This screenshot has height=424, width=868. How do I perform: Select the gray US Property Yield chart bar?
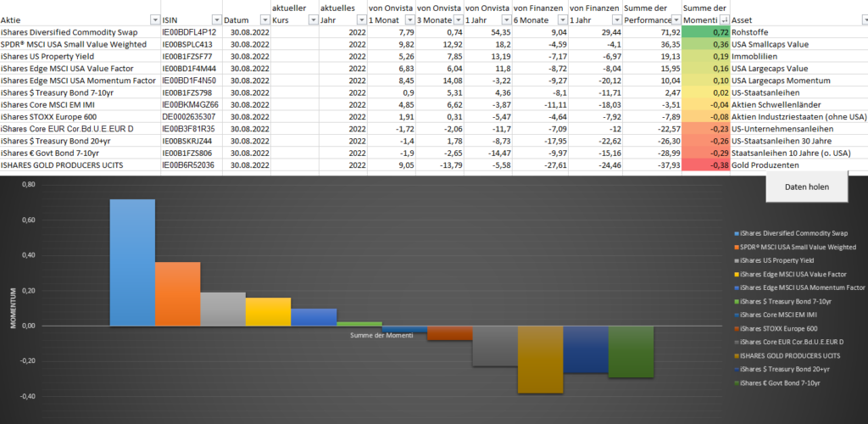click(x=223, y=309)
